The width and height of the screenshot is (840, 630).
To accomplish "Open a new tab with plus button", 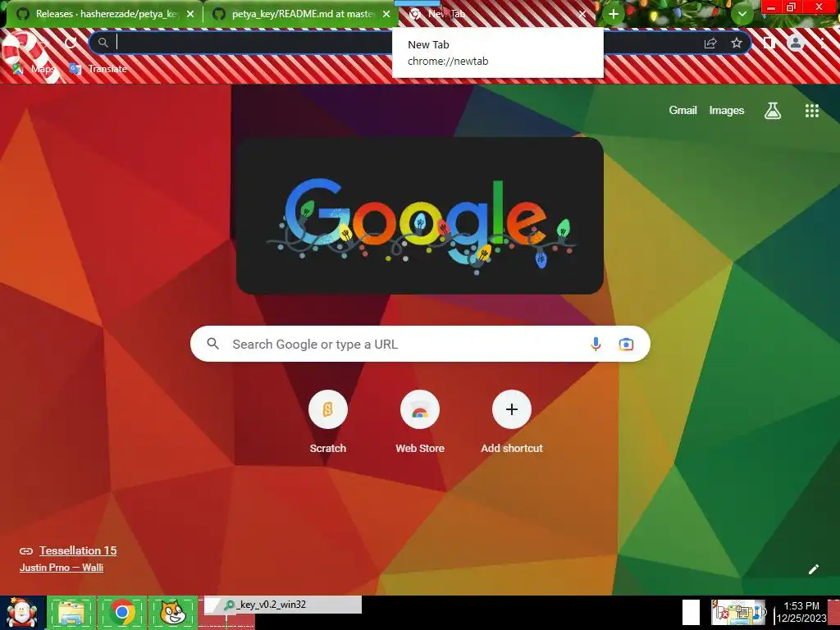I will [614, 15].
